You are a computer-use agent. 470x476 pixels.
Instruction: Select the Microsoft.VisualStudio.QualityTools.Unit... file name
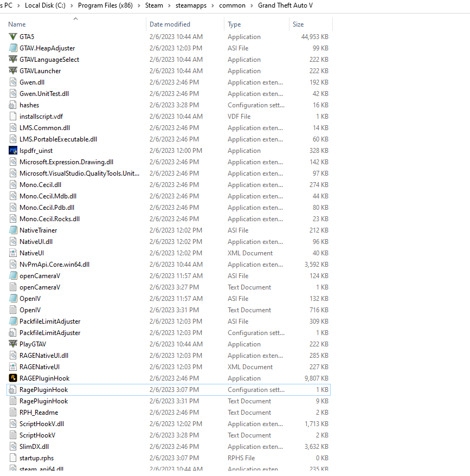pos(79,173)
